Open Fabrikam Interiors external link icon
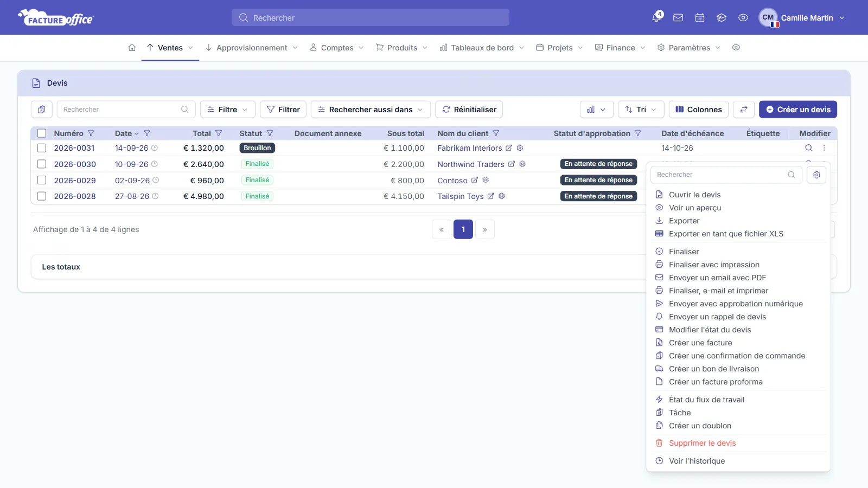868x488 pixels. pos(509,148)
